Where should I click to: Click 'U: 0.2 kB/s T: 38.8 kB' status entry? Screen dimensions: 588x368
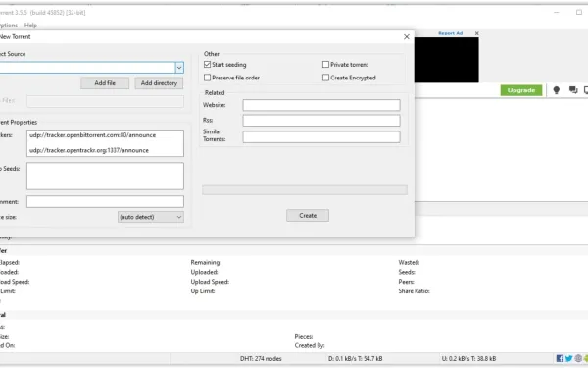(x=468, y=358)
